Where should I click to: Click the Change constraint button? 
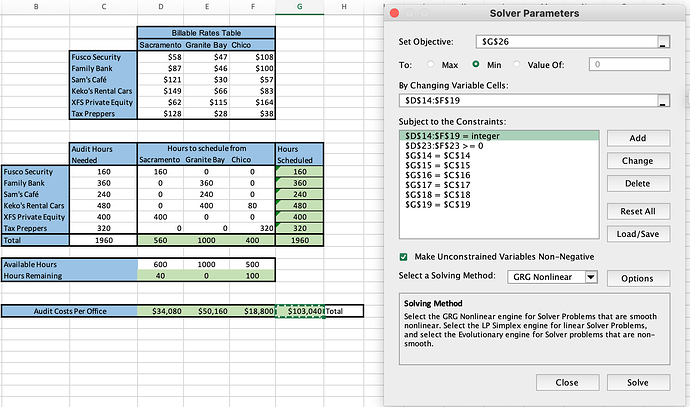638,161
